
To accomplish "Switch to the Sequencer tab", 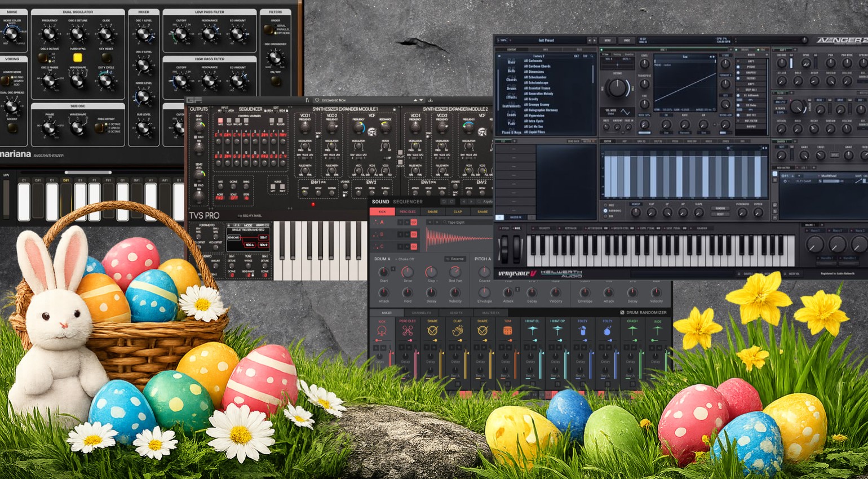I will tap(408, 202).
